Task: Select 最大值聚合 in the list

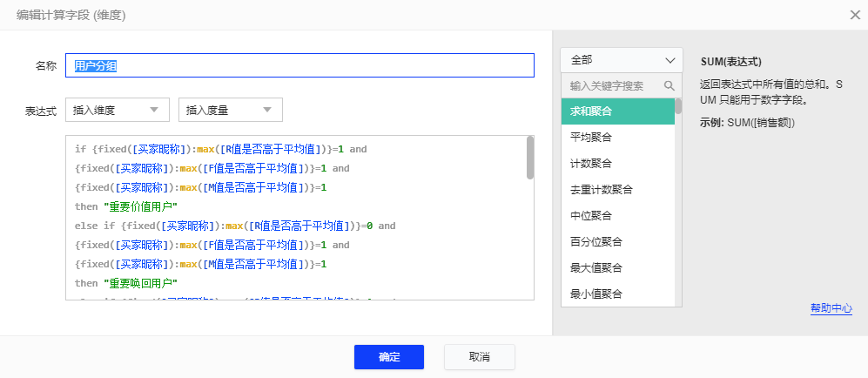Action: (x=617, y=267)
